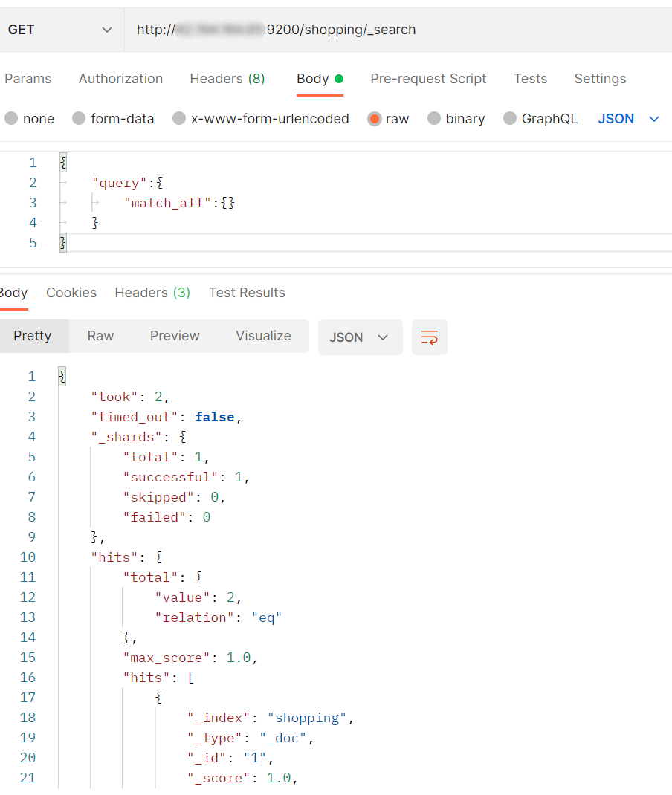Open the Visualize response view
672x795 pixels.
click(263, 336)
